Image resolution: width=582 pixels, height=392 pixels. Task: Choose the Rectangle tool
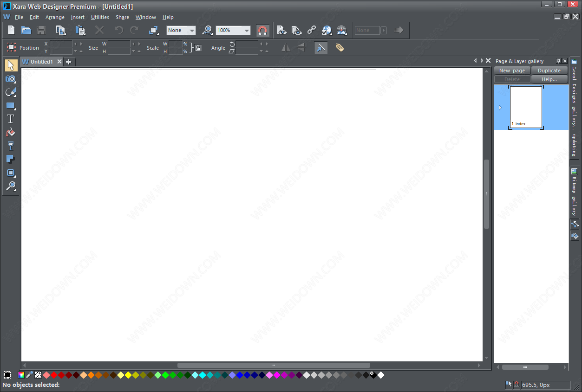pyautogui.click(x=10, y=106)
